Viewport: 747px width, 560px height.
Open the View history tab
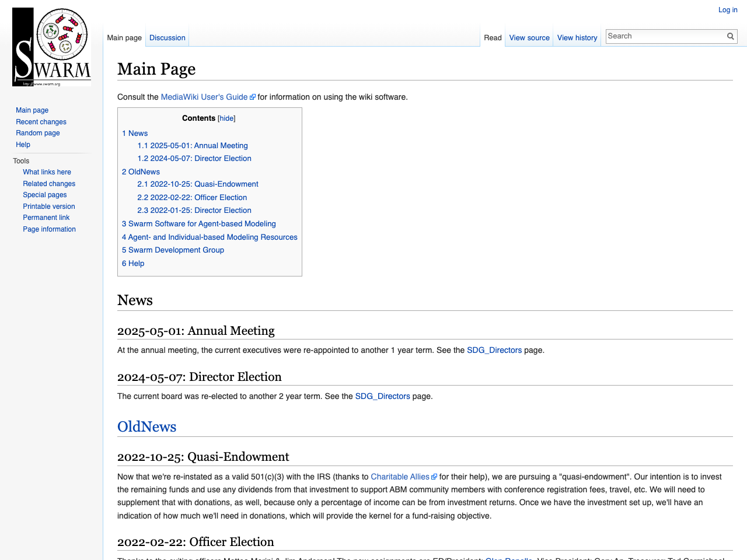click(577, 38)
